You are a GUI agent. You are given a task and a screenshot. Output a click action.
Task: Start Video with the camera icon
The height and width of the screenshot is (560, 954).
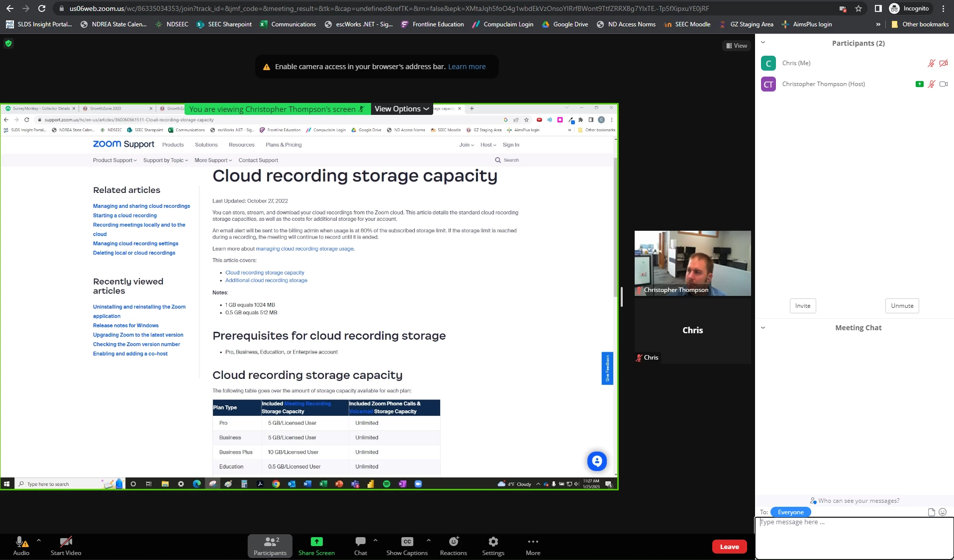pyautogui.click(x=66, y=542)
